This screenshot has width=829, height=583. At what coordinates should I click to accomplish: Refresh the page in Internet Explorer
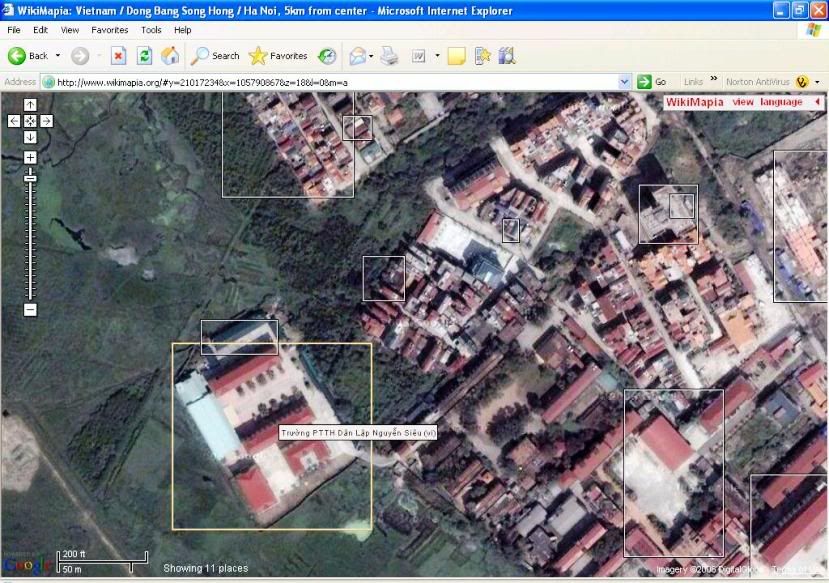coord(144,56)
